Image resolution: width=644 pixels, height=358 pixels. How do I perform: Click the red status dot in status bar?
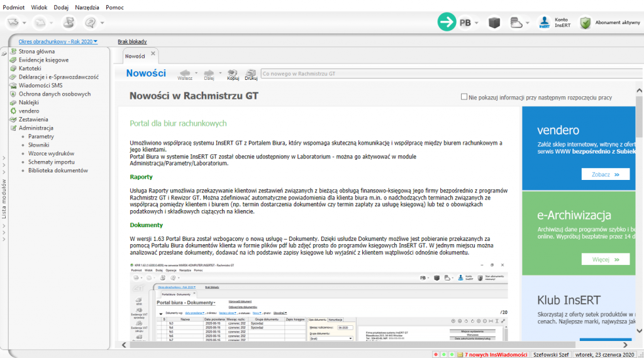coord(436,354)
